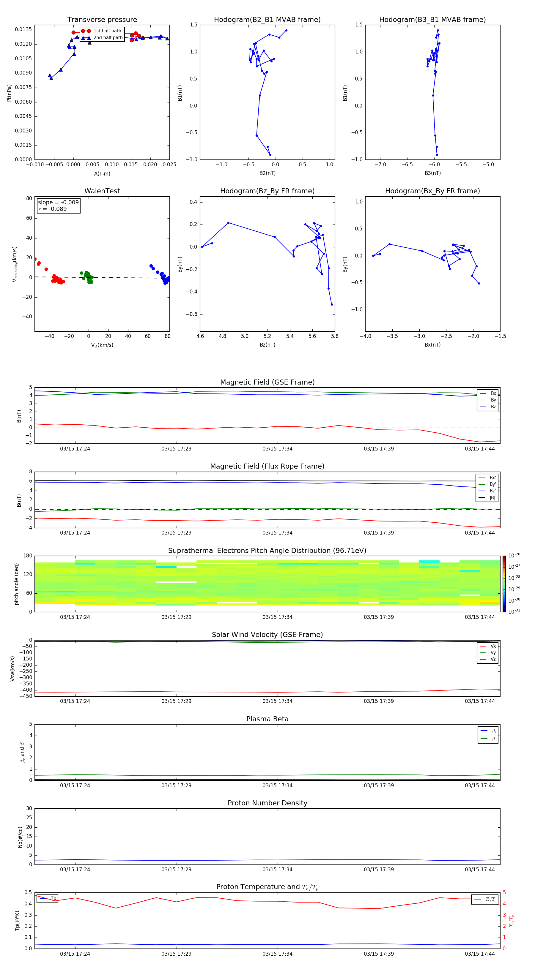This screenshot has height=980, width=535.
Task: Select the "03/15 17:34" tick under the Proton Number Density plot
Action: 277,870
